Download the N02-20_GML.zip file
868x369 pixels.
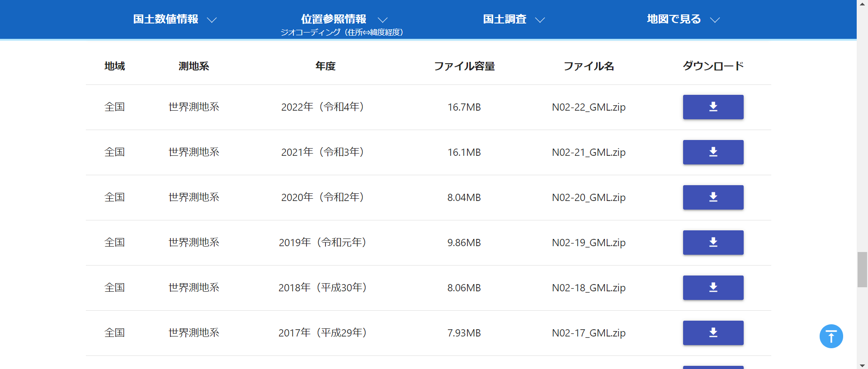tap(713, 197)
